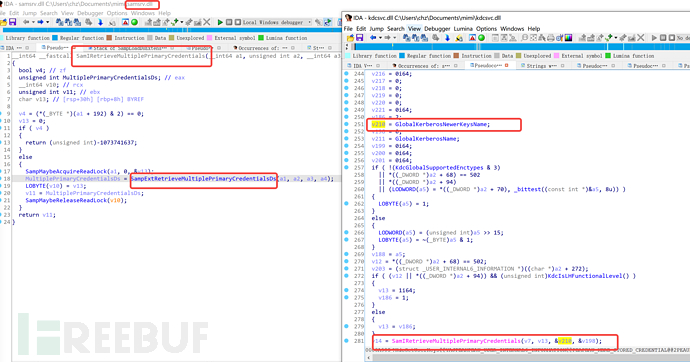The width and height of the screenshot is (690, 362).
Task: Click the printer icon in the kdcsvc.dll toolbar
Action: [551, 38]
